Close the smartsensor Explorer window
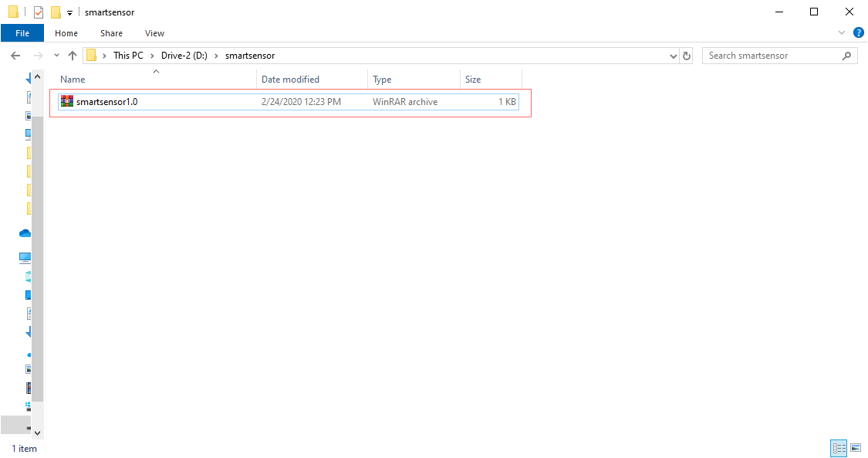Image resolution: width=868 pixels, height=458 pixels. click(849, 12)
